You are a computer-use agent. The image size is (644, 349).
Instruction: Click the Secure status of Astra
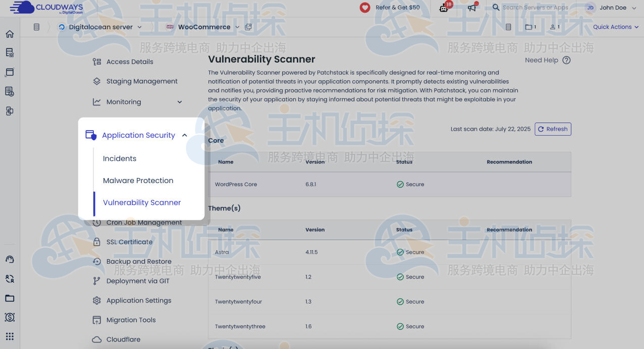[410, 252]
